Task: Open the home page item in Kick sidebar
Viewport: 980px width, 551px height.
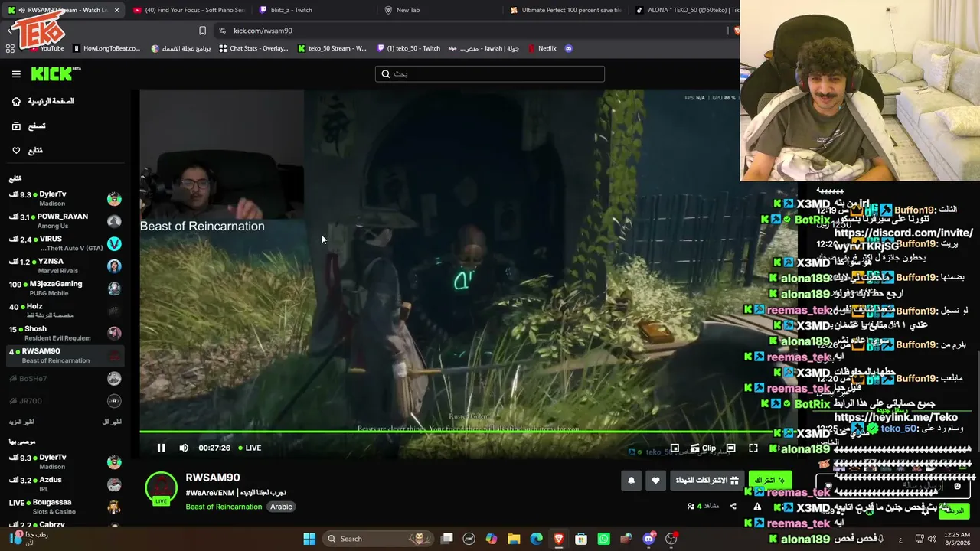Action: point(44,101)
